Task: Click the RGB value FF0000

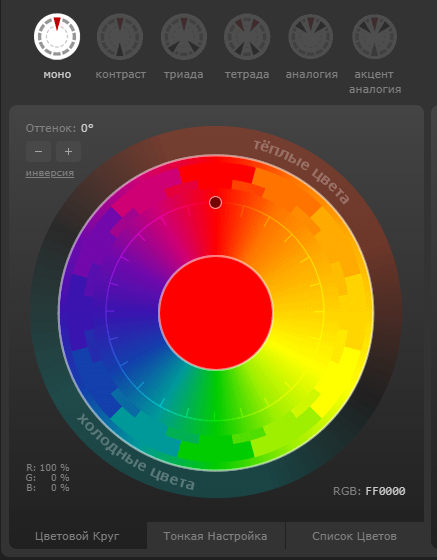Action: coord(385,491)
